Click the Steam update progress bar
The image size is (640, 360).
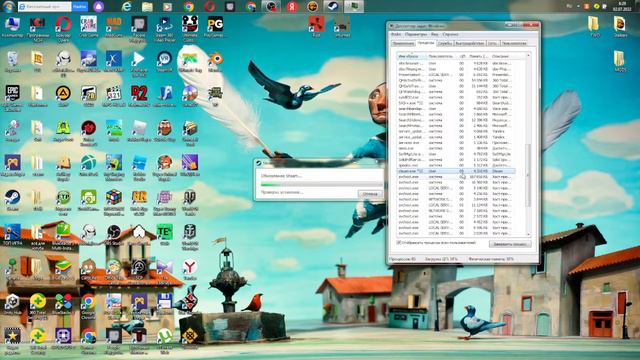(322, 184)
